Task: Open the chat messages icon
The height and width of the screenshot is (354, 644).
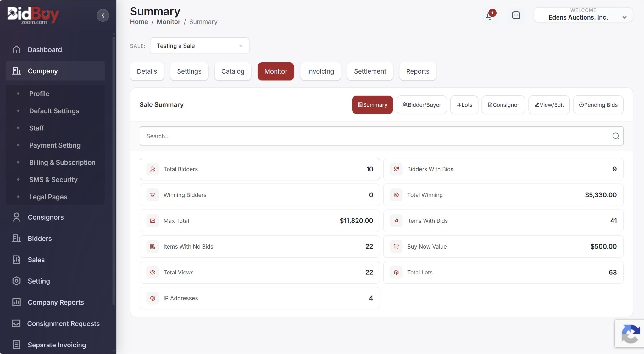Action: (x=516, y=15)
